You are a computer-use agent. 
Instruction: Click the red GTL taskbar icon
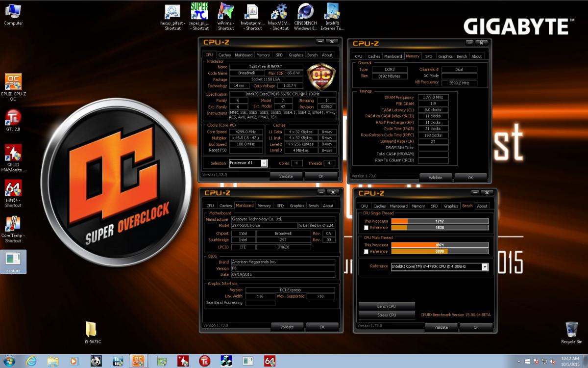pyautogui.click(x=204, y=361)
